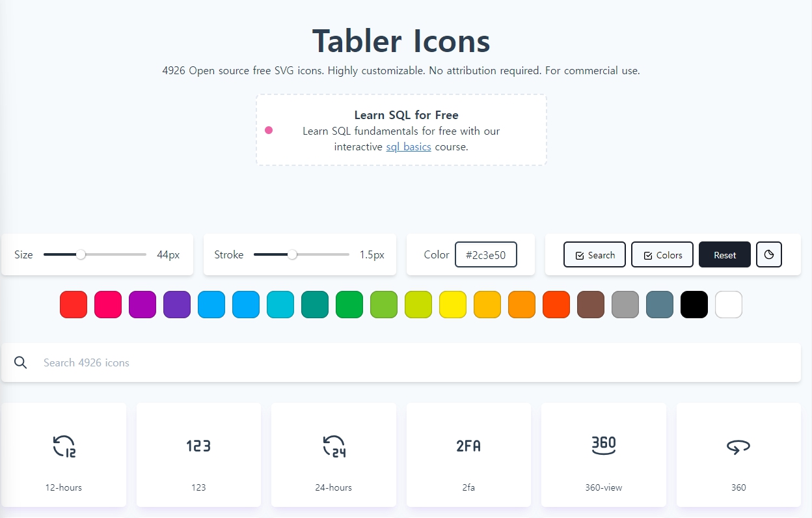Click the dark-mode circle icon beside Reset
This screenshot has height=518, width=812.
769,254
